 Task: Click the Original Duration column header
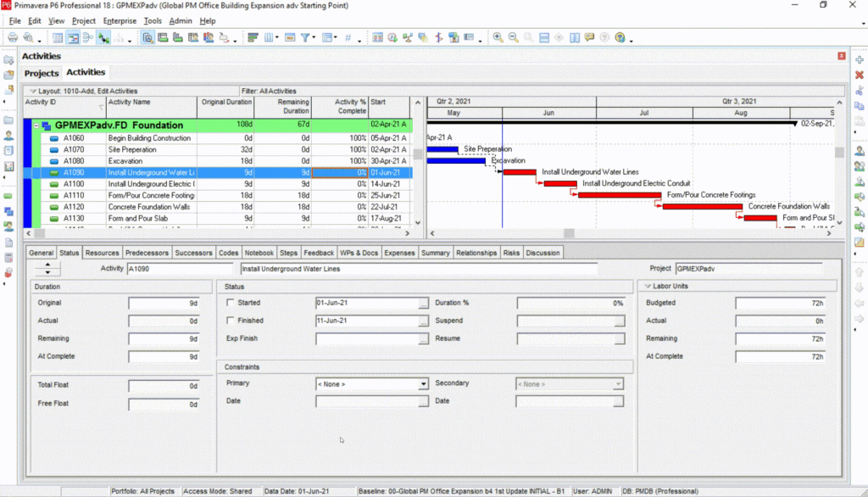click(225, 106)
